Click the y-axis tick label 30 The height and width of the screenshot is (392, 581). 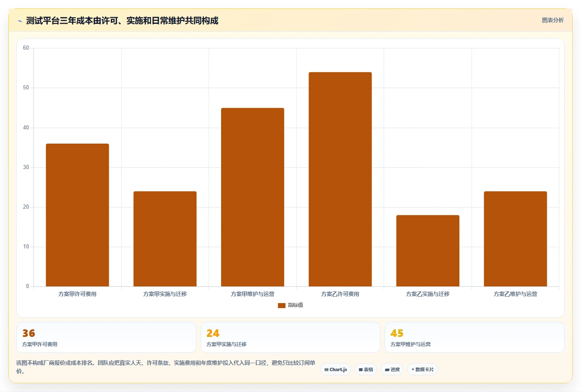point(26,167)
